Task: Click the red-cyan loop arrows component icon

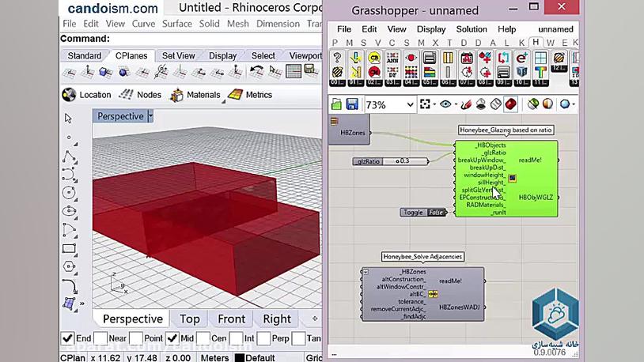Action: coord(503,58)
